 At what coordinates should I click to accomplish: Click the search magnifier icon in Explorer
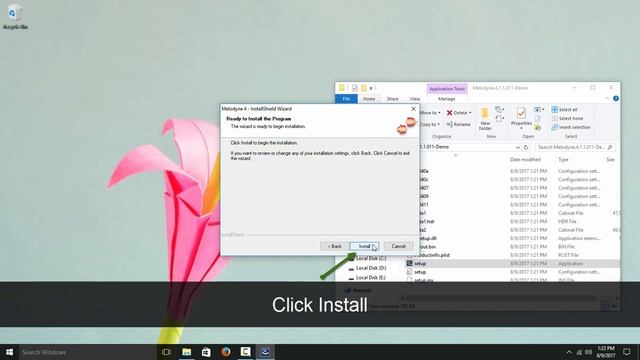(x=610, y=147)
